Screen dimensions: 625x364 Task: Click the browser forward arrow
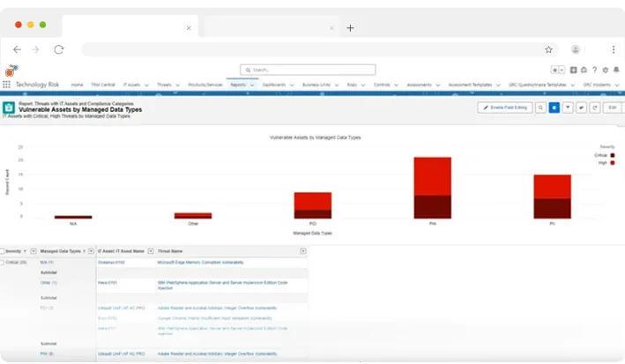[x=35, y=49]
